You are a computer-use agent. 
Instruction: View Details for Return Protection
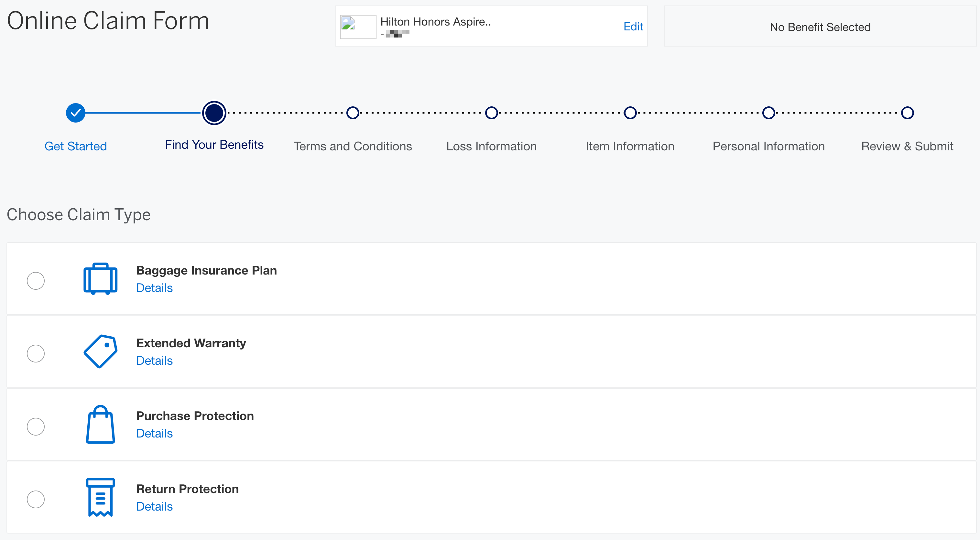tap(154, 507)
